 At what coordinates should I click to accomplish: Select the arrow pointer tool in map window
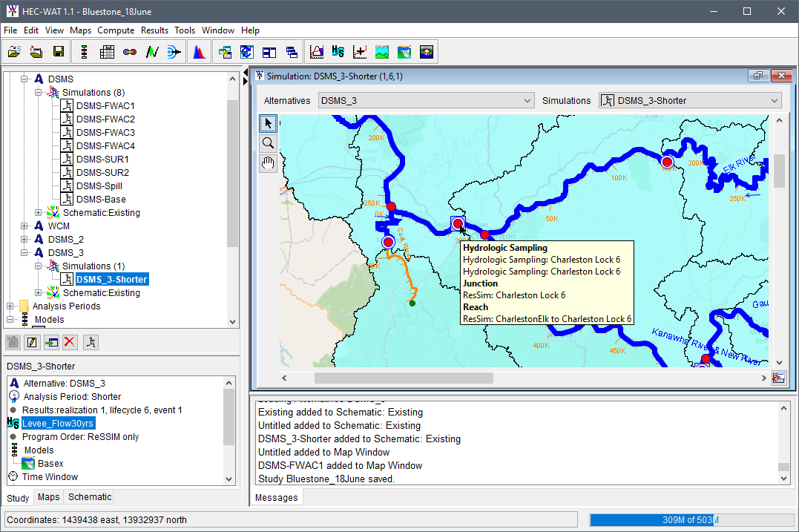point(268,123)
